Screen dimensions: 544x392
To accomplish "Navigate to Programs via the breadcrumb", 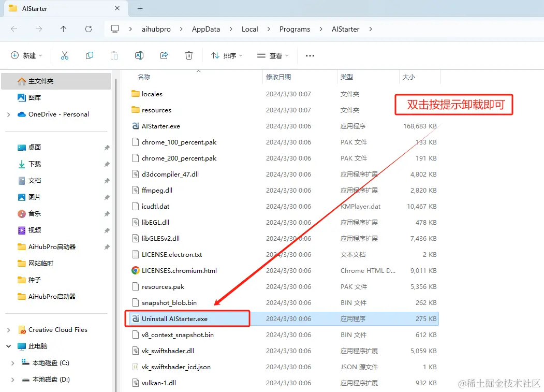I will point(295,29).
